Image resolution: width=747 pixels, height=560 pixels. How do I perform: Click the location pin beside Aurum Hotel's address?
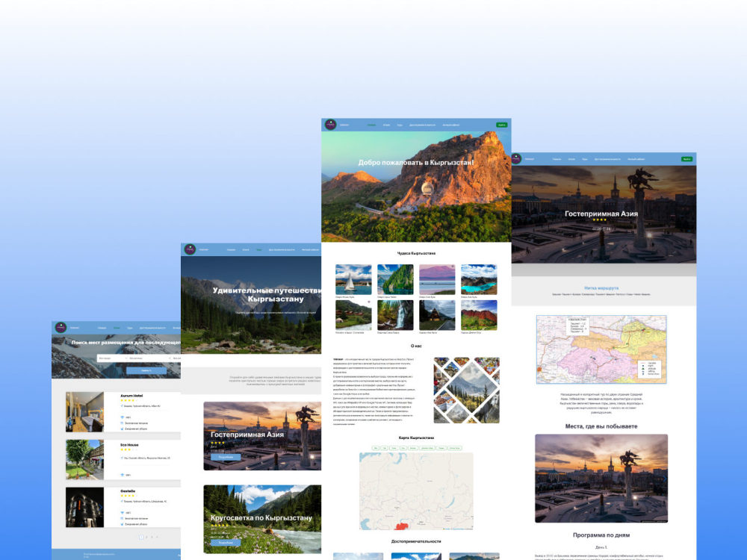pyautogui.click(x=122, y=406)
